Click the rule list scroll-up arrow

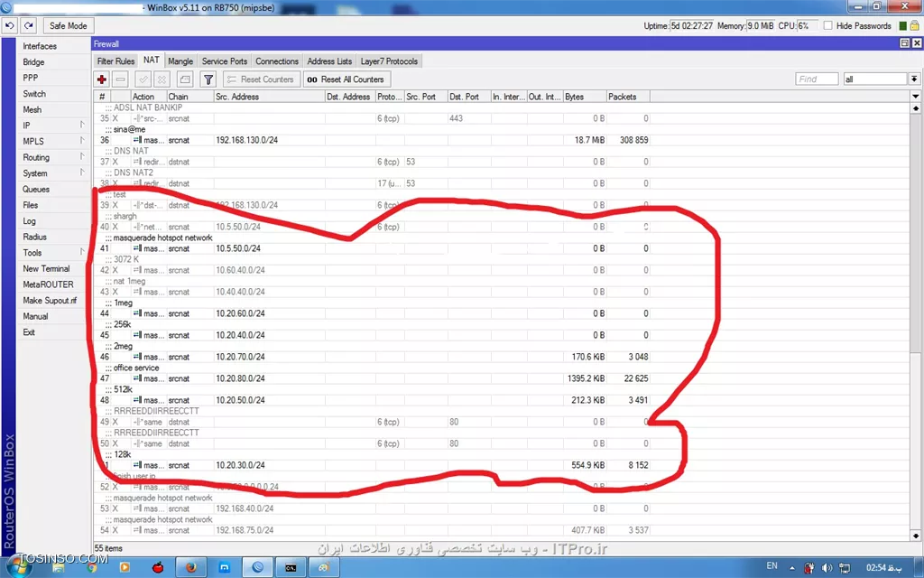coord(916,108)
